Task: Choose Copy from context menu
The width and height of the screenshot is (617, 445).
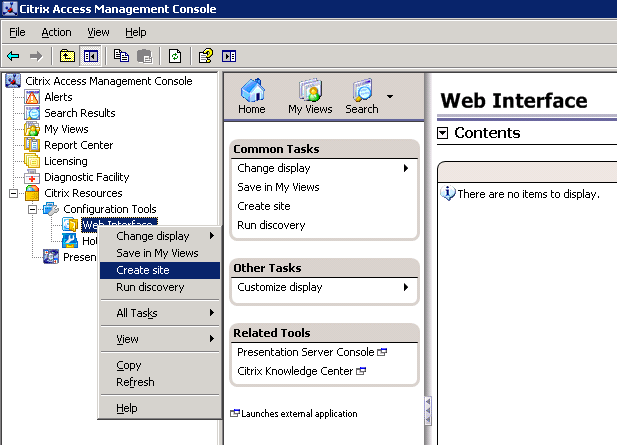Action: click(160, 365)
